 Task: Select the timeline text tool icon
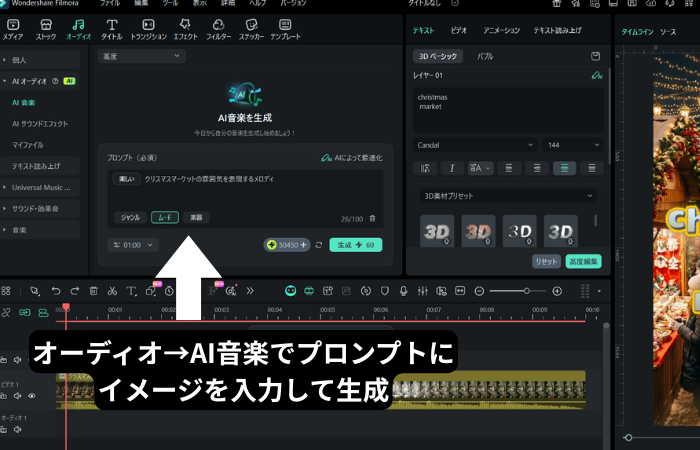click(131, 291)
